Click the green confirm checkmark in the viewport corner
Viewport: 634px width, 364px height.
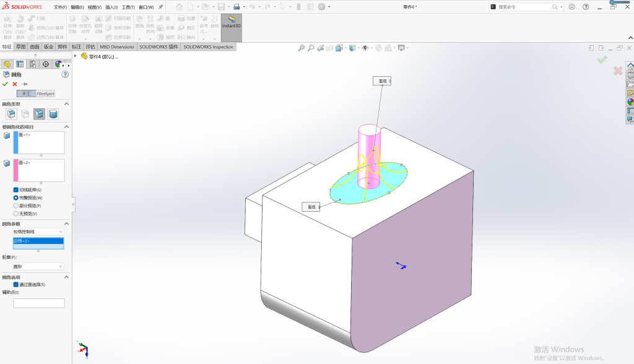click(x=602, y=60)
